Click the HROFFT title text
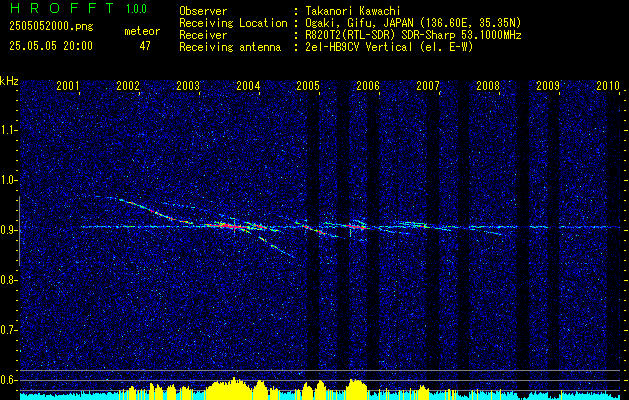This screenshot has width=629, height=400. coord(62,8)
